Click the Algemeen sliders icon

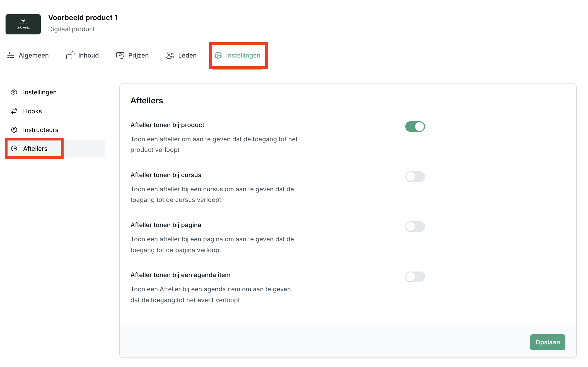click(x=11, y=55)
